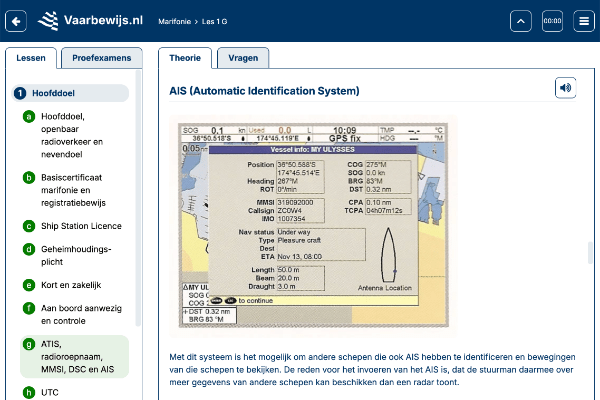Select the Theorie tab
The height and width of the screenshot is (400, 600).
click(185, 58)
